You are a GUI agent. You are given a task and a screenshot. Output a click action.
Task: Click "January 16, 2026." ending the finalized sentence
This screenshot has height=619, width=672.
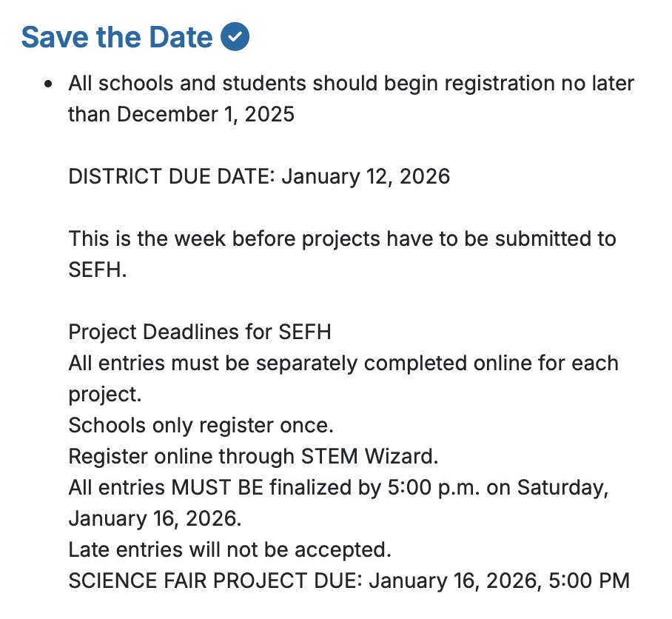tap(155, 518)
